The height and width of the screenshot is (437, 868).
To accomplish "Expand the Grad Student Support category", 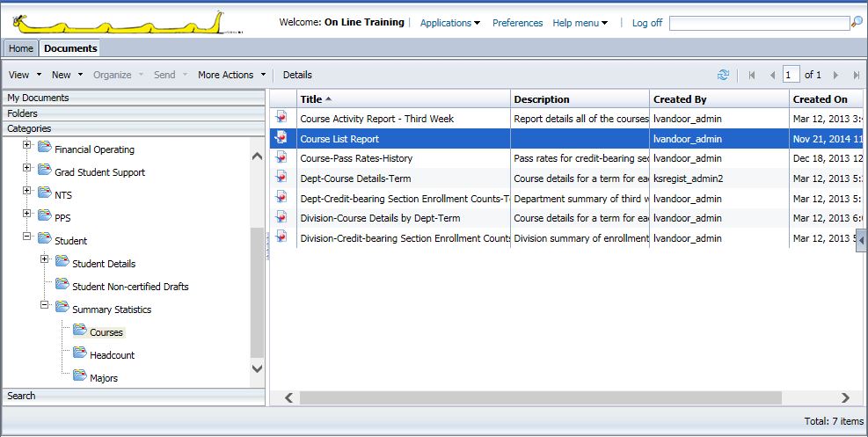I will coord(26,167).
